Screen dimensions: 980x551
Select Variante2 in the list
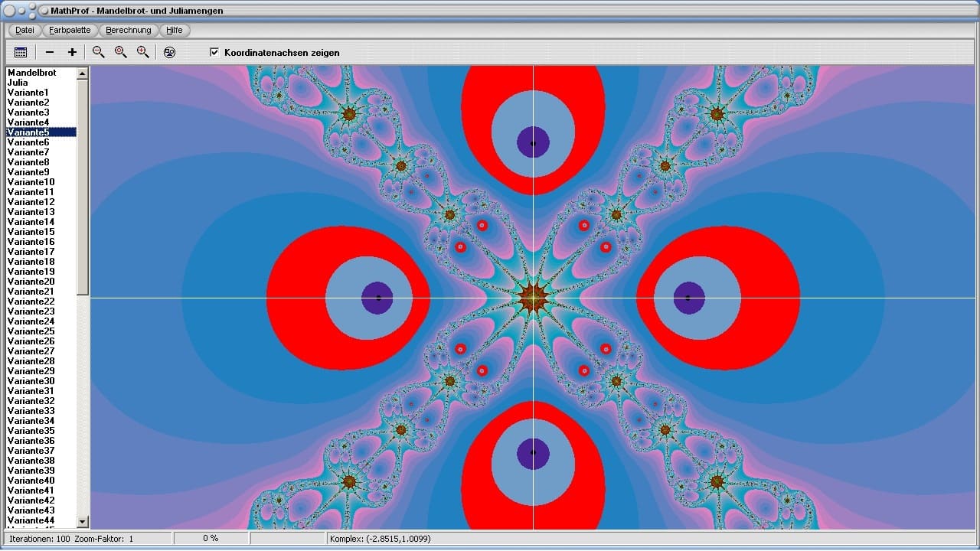[28, 103]
